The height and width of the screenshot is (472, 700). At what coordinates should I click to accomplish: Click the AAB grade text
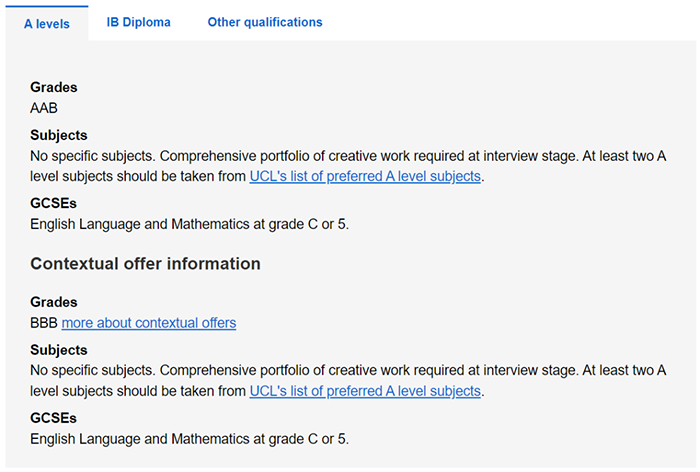45,108
